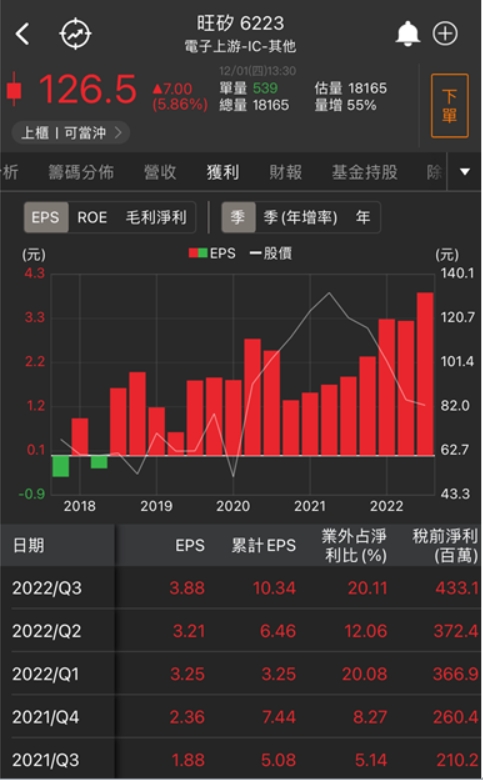This screenshot has height=780, width=483.
Task: Open the 上櫃 | 可當沖 info pill
Action: click(x=70, y=133)
